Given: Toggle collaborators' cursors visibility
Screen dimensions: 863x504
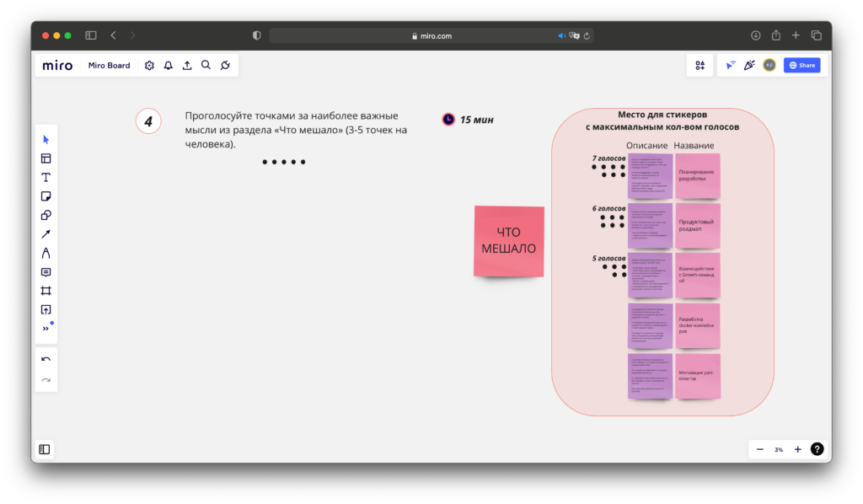Looking at the screenshot, I should pyautogui.click(x=730, y=65).
